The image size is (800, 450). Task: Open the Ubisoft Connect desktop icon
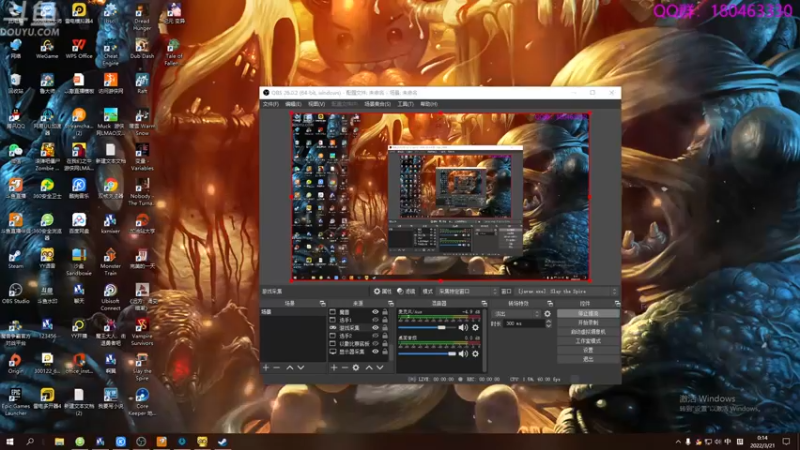coord(110,297)
